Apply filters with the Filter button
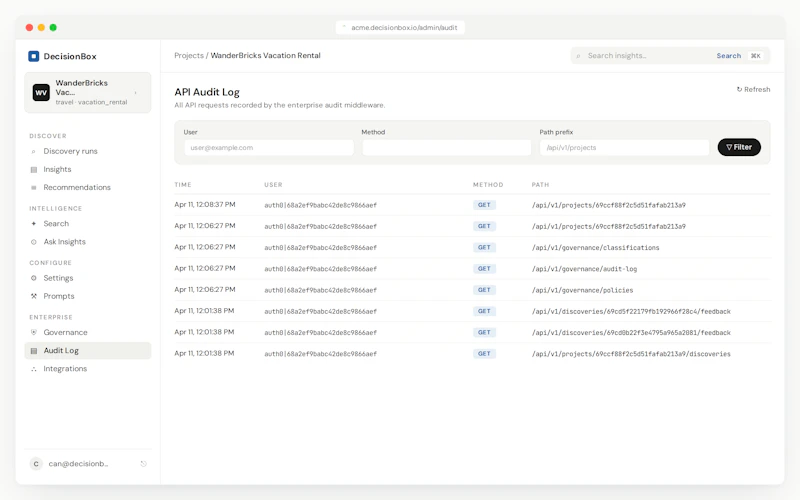Viewport: 800px width, 500px height. tap(739, 147)
